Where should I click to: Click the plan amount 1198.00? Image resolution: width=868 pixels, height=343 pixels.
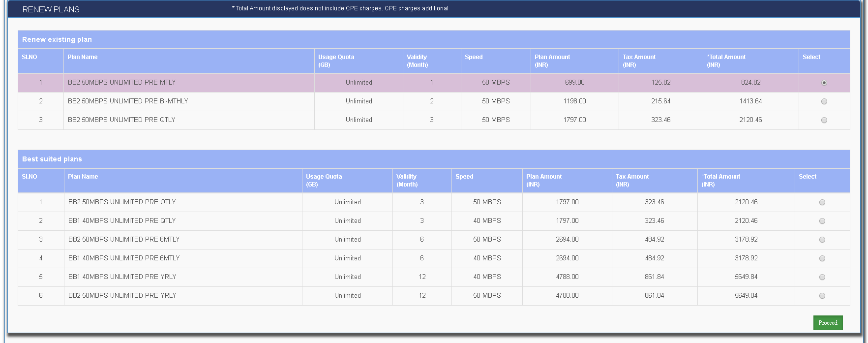click(x=574, y=101)
